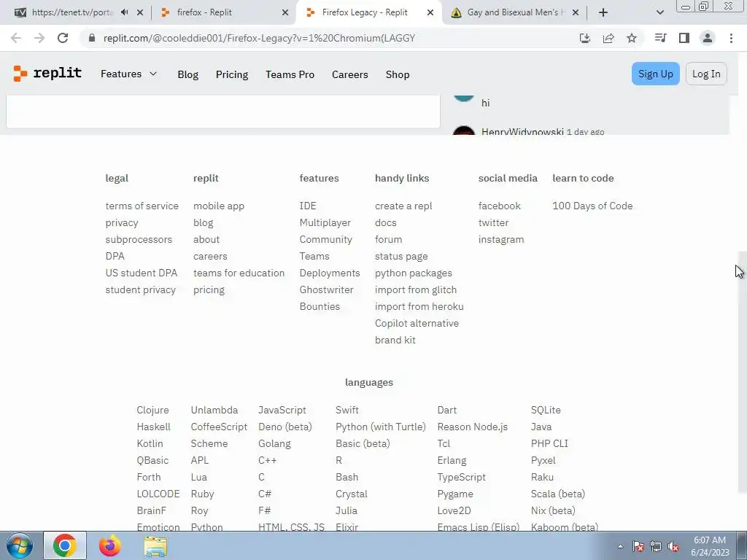Click page vertical scrollbar

(742, 371)
